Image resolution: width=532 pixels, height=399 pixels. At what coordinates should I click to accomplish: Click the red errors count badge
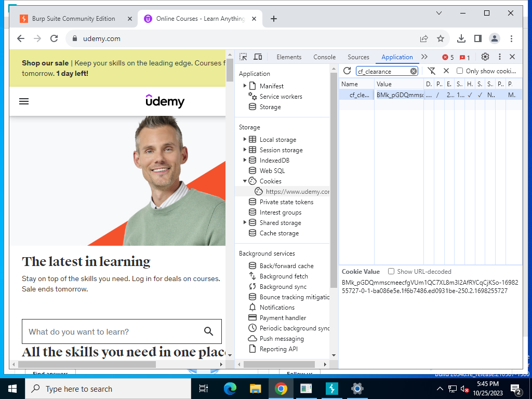click(x=448, y=57)
